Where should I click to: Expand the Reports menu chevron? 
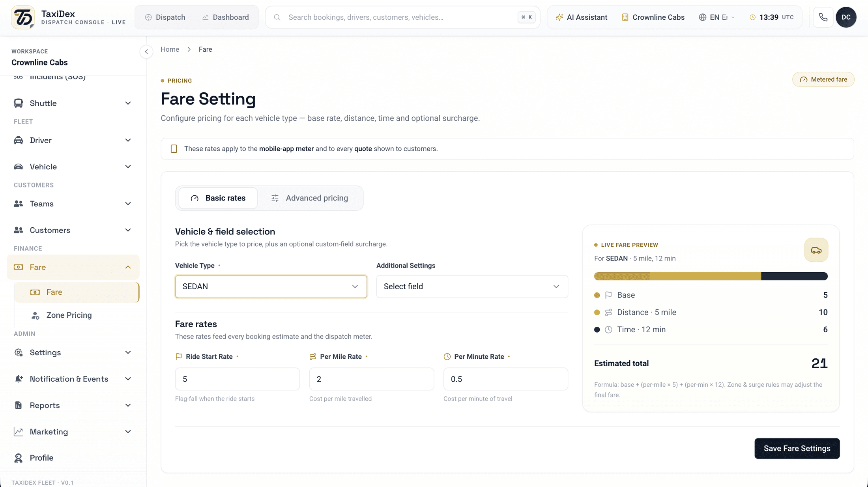[x=128, y=405]
